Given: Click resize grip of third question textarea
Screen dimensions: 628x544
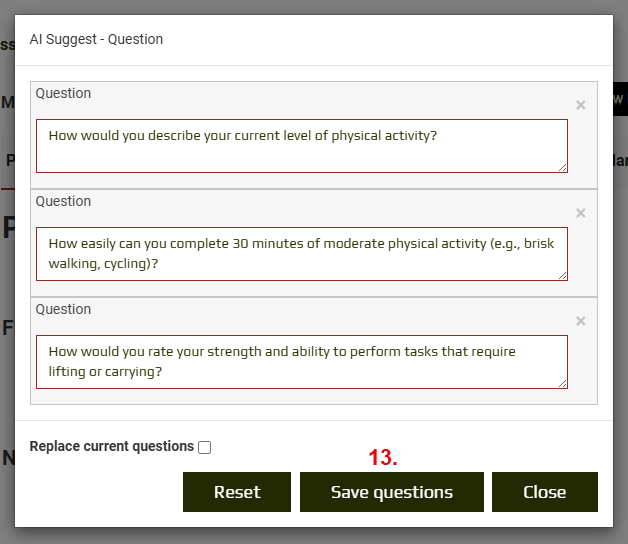Looking at the screenshot, I should tap(563, 383).
